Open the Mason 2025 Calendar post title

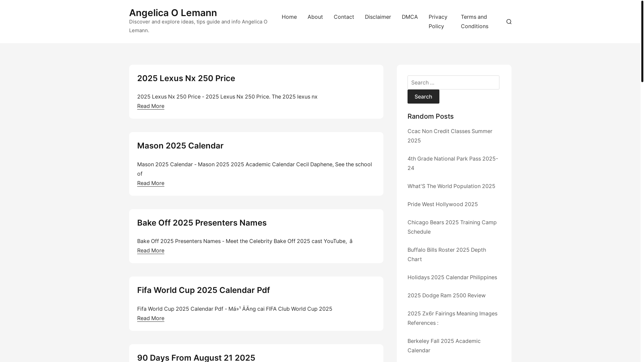[180, 145]
